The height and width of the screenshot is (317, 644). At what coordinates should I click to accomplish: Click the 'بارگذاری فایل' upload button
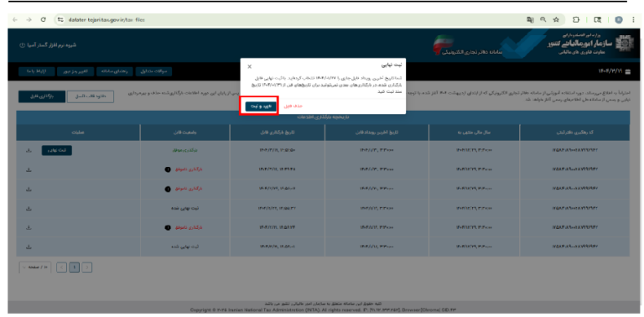click(x=41, y=97)
